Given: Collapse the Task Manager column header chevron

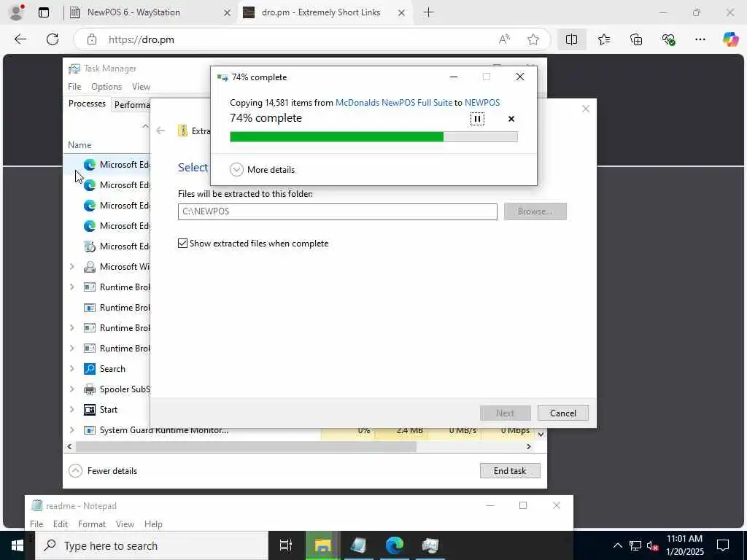Looking at the screenshot, I should [x=145, y=126].
